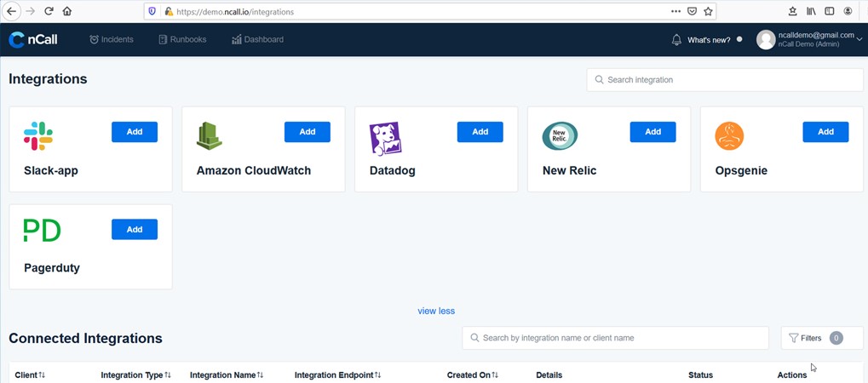Open the Incidents menu
The width and height of the screenshot is (868, 383).
[112, 39]
